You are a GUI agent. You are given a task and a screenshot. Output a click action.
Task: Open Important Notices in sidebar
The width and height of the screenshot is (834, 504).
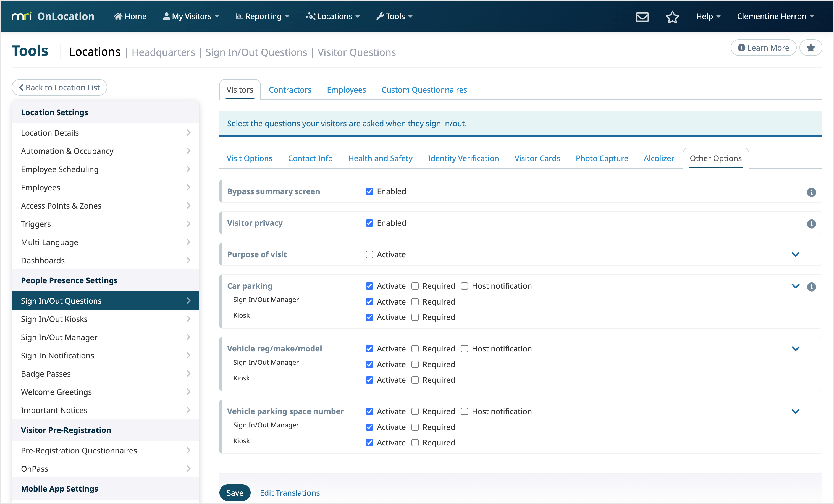[105, 410]
